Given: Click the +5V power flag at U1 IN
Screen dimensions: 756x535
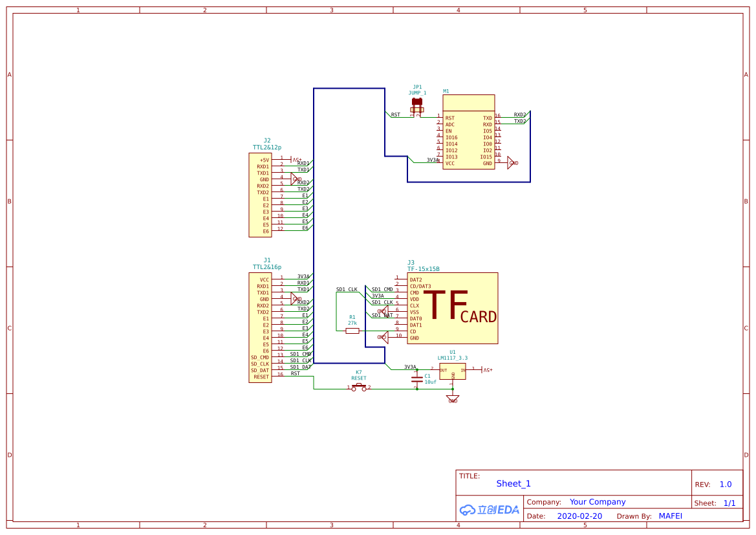Looking at the screenshot, I should [x=487, y=370].
